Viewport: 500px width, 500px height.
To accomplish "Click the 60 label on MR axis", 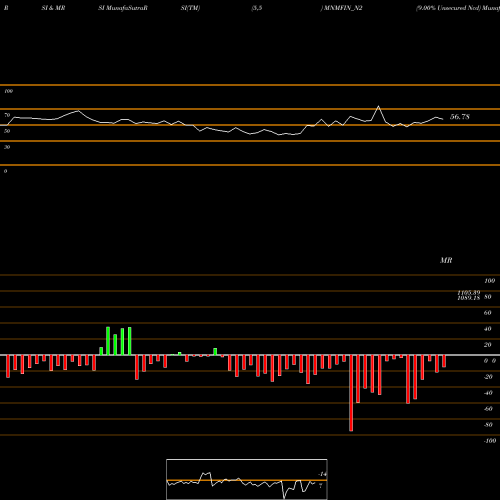I will [x=488, y=313].
